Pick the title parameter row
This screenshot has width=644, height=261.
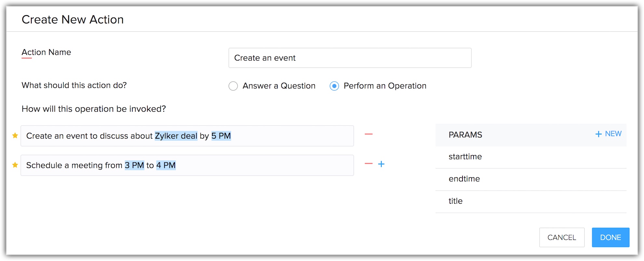[x=455, y=201]
